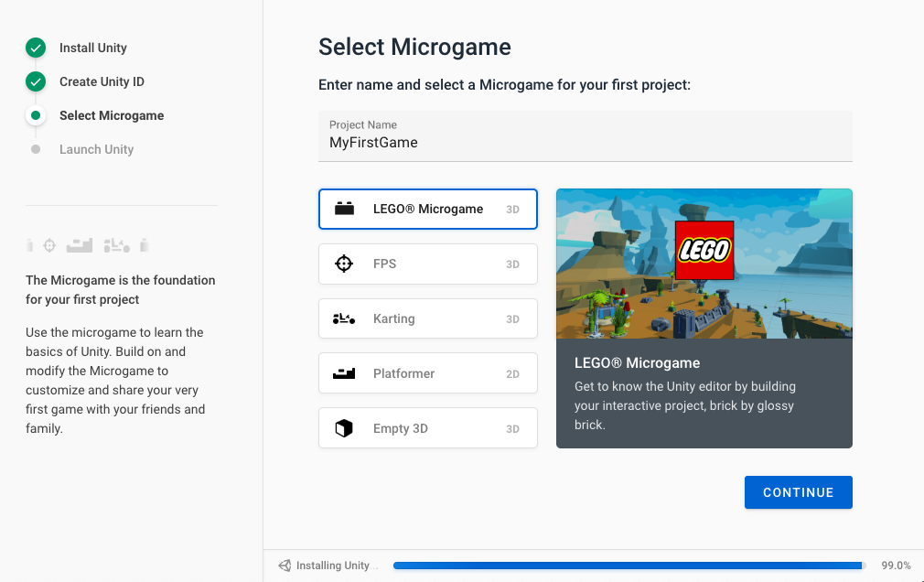Select the Platformer 2D template
This screenshot has width=924, height=582.
click(427, 373)
